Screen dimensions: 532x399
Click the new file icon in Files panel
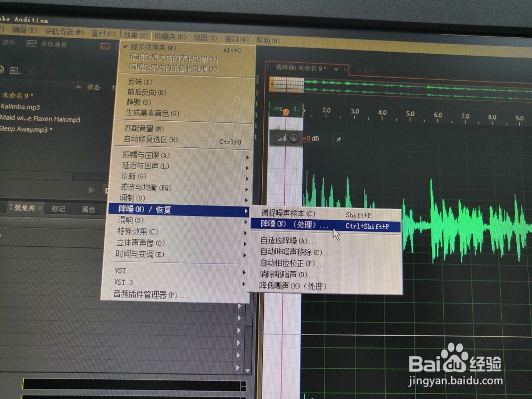coord(15,71)
